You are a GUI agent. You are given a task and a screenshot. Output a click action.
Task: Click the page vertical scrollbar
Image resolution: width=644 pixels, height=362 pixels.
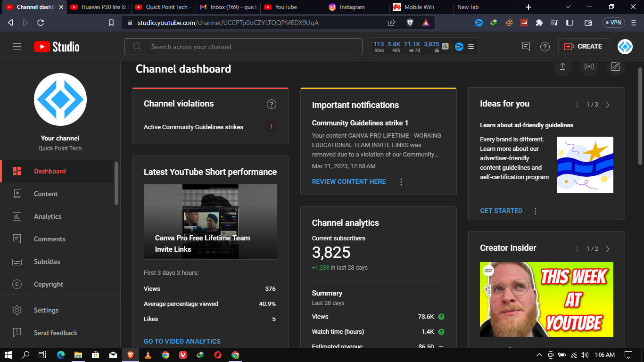pyautogui.click(x=640, y=116)
